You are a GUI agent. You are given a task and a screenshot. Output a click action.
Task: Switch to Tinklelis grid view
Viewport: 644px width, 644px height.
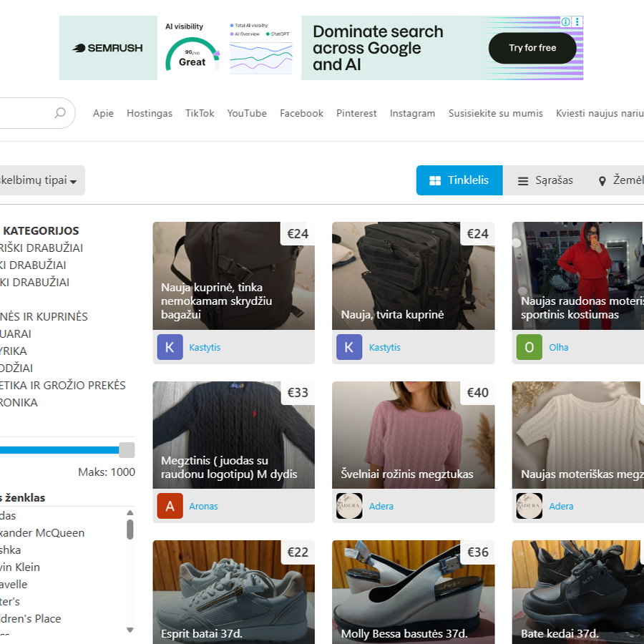[x=459, y=180]
